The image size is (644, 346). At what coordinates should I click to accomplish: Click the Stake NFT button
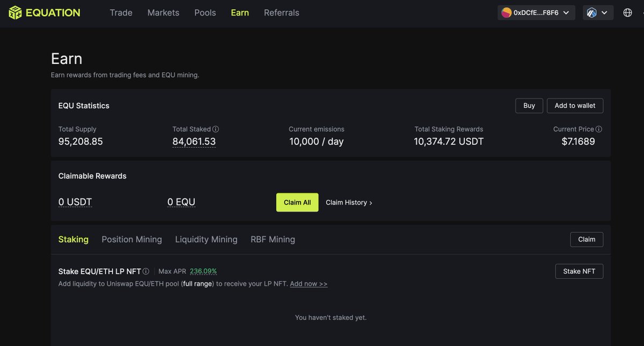point(579,271)
